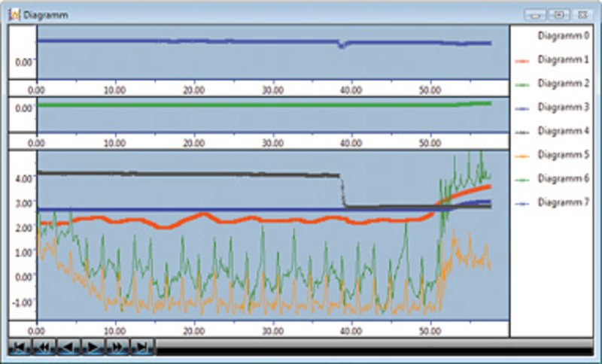The width and height of the screenshot is (602, 364).
Task: Click the play forward button
Action: [93, 347]
